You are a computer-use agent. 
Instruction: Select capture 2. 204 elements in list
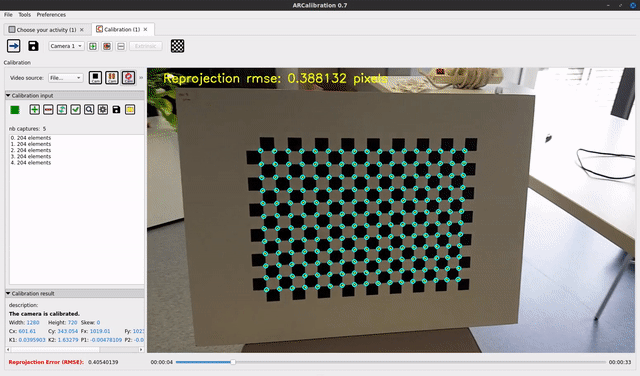click(x=31, y=150)
